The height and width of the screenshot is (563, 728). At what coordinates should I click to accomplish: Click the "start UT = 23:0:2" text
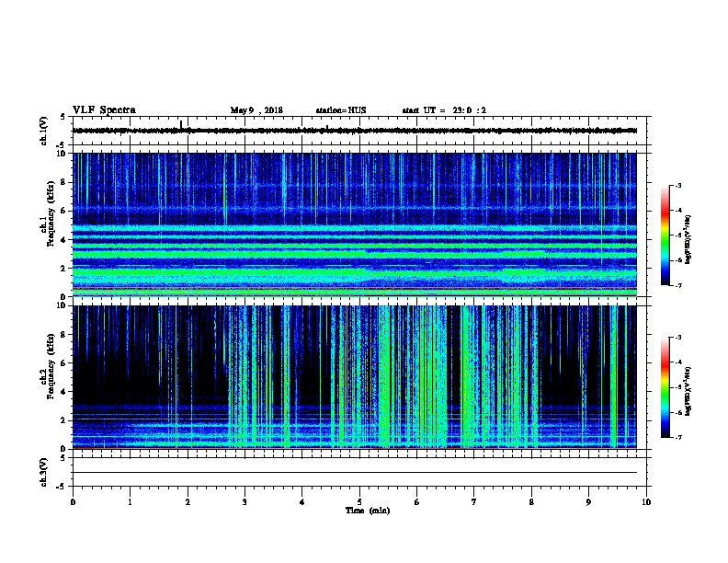pyautogui.click(x=444, y=110)
